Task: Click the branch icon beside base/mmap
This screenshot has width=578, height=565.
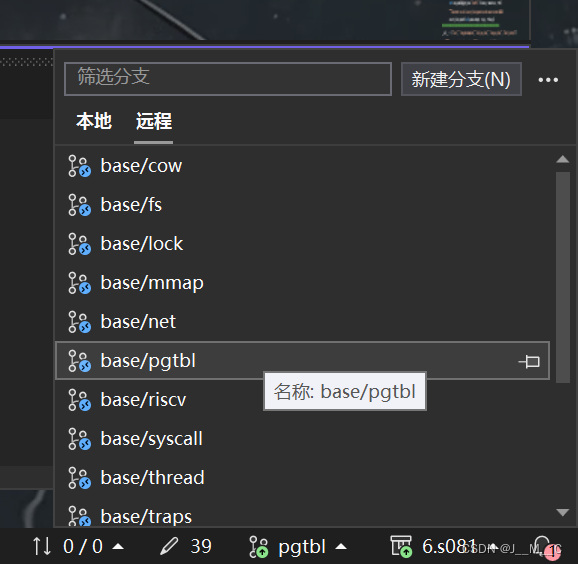Action: (x=79, y=283)
